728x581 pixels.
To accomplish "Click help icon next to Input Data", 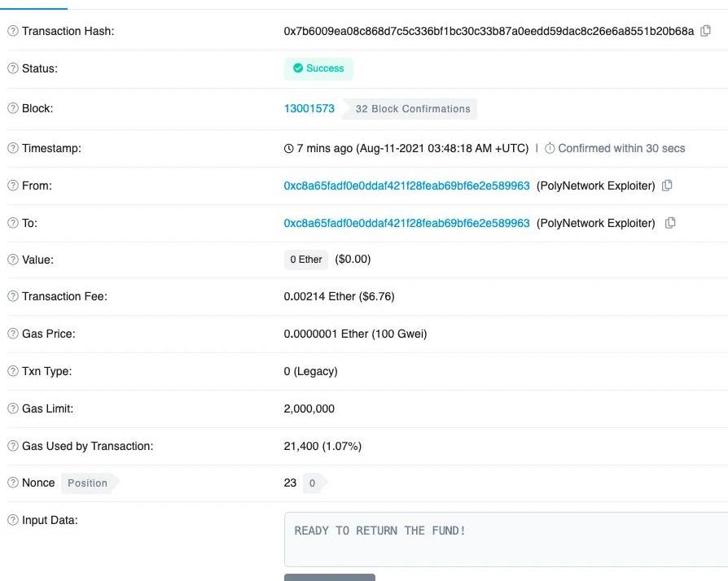I will coord(13,520).
